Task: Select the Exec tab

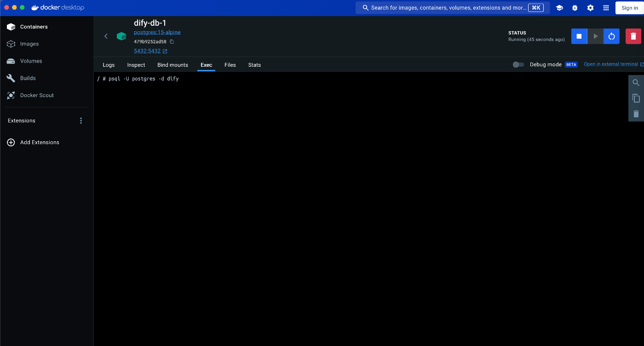Action: 207,65
